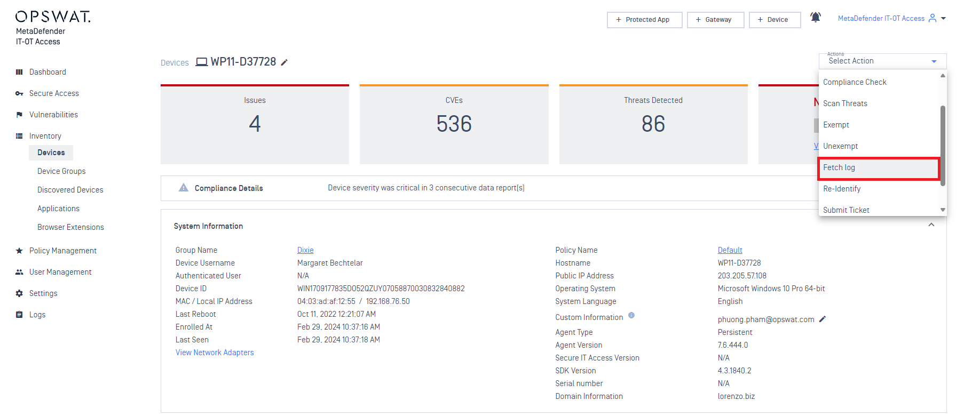Image resolution: width=980 pixels, height=416 pixels.
Task: Click the Logs clipboard icon
Action: [19, 315]
